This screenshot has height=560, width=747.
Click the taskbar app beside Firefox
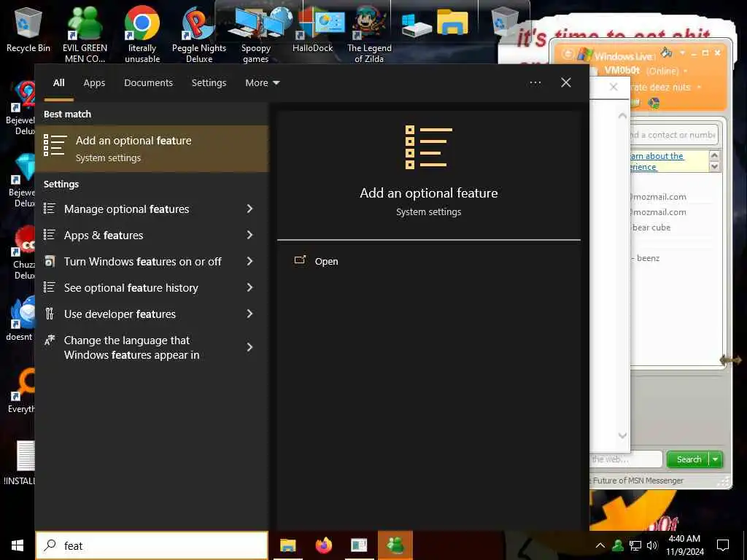coord(359,545)
